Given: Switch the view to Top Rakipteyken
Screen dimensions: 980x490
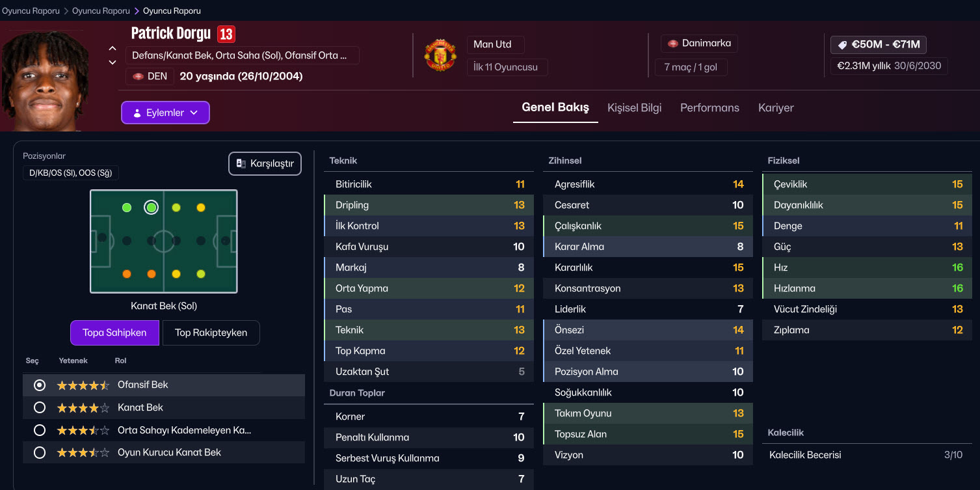Looking at the screenshot, I should [211, 333].
